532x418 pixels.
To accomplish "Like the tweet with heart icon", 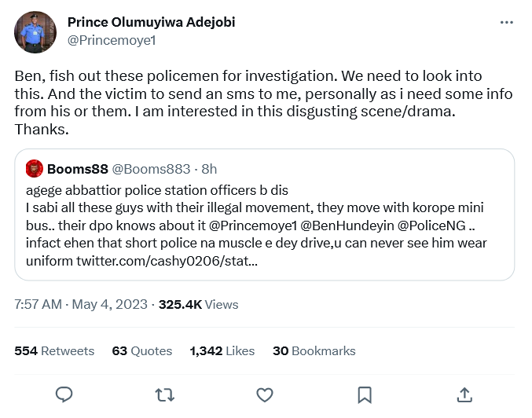I will (x=265, y=394).
